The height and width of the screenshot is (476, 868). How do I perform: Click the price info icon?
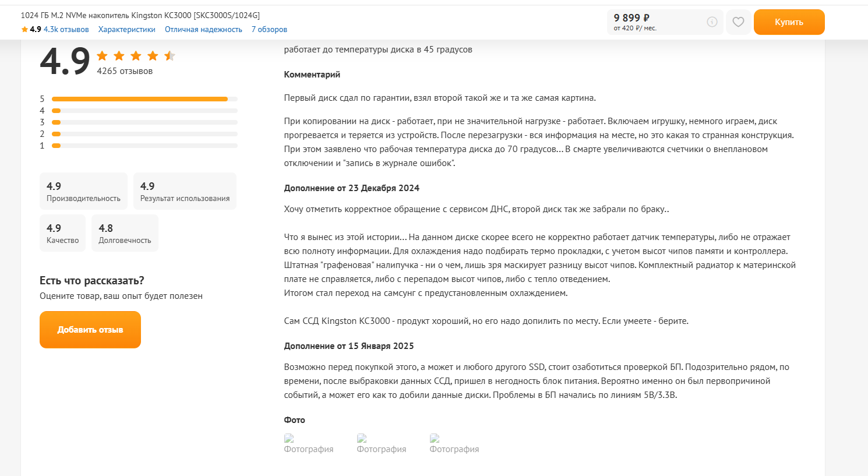(x=712, y=22)
